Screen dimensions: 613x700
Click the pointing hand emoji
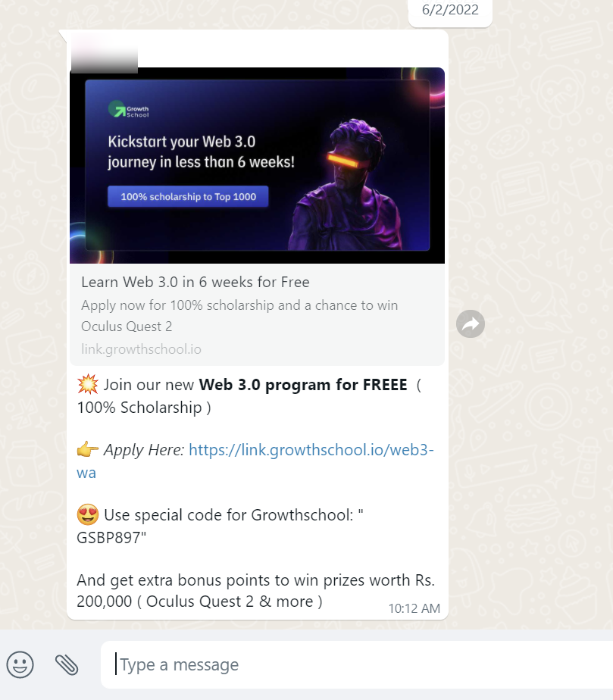pos(87,449)
